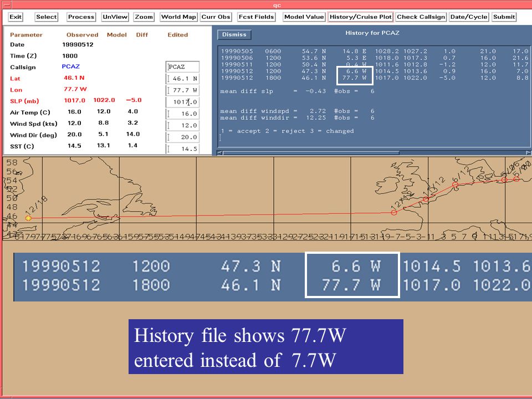Click the left arrow of history scrollbar
The image size is (532, 399).
[219, 153]
